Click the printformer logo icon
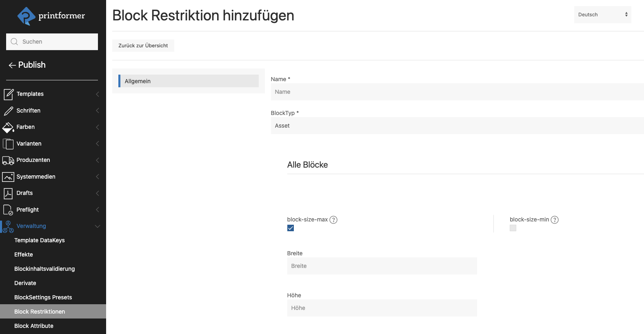 click(26, 16)
